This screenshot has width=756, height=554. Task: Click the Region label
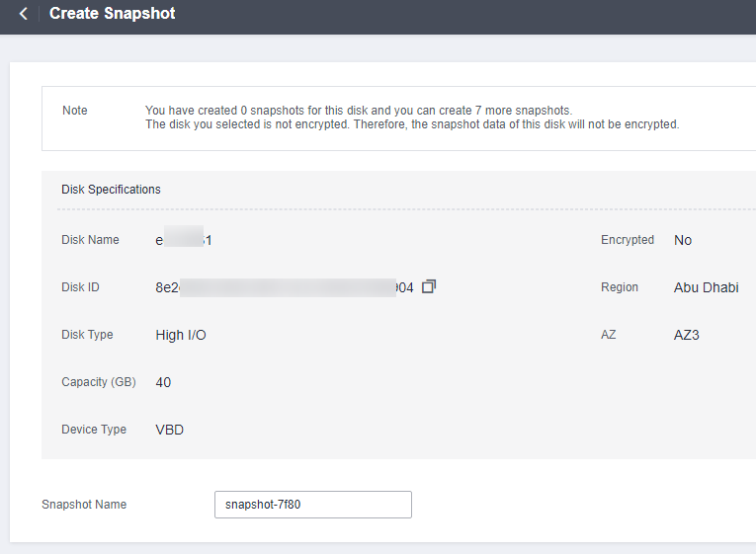point(620,287)
